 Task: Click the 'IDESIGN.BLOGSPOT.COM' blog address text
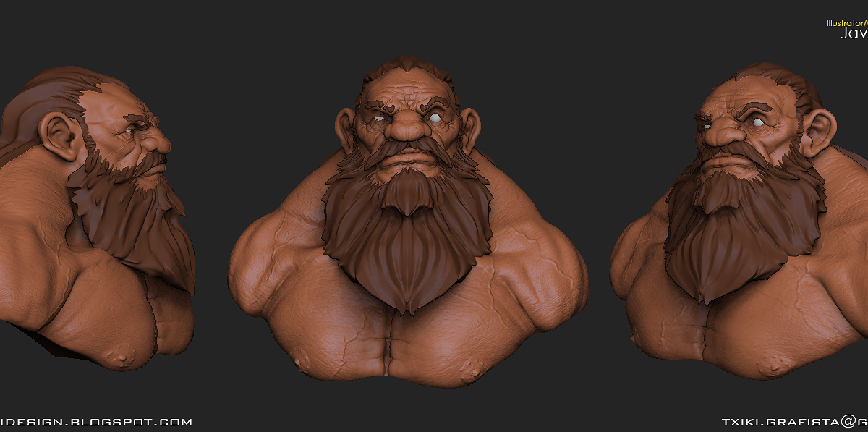coord(96,421)
